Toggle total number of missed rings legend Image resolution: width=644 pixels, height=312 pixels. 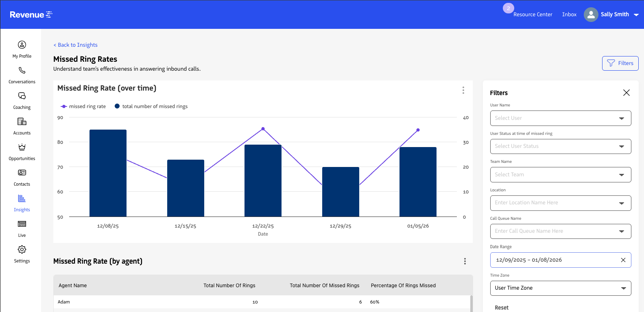coord(151,106)
